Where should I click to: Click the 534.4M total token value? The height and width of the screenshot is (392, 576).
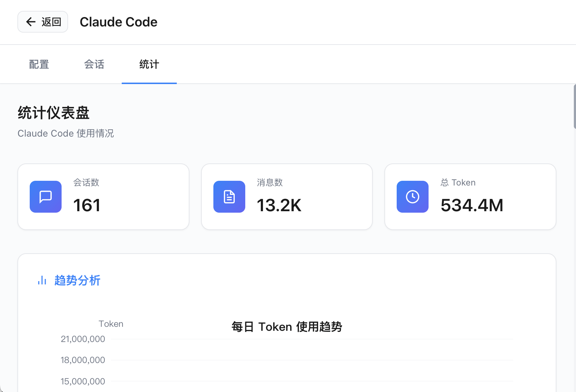472,205
